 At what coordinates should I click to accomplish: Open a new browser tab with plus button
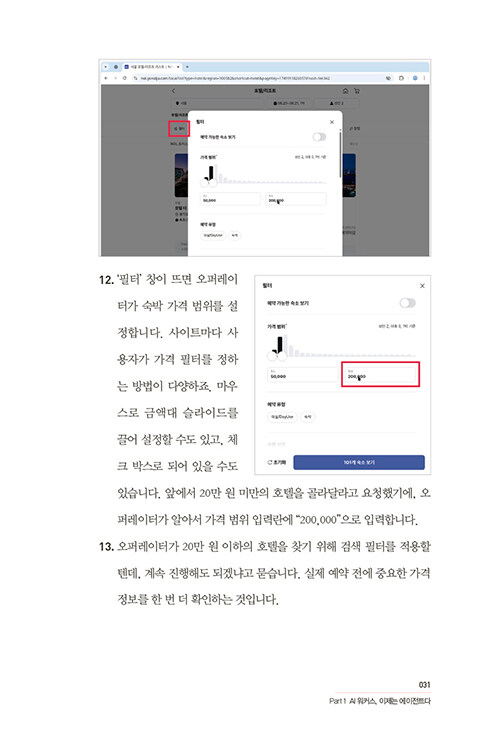[187, 67]
